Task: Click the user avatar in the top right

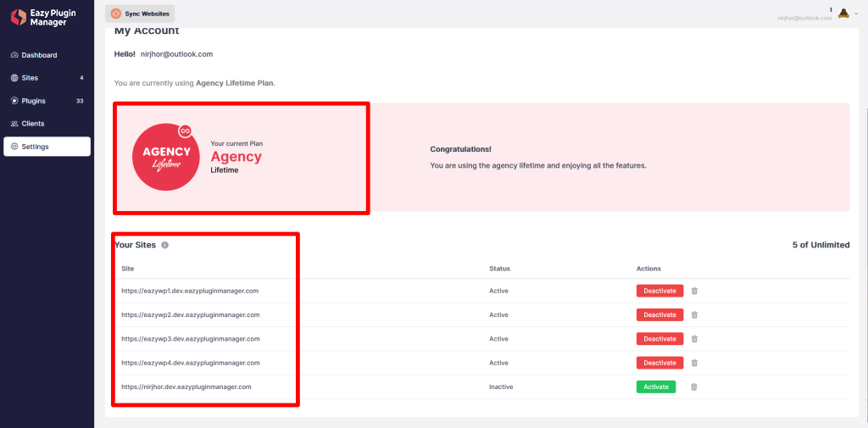Action: tap(843, 14)
